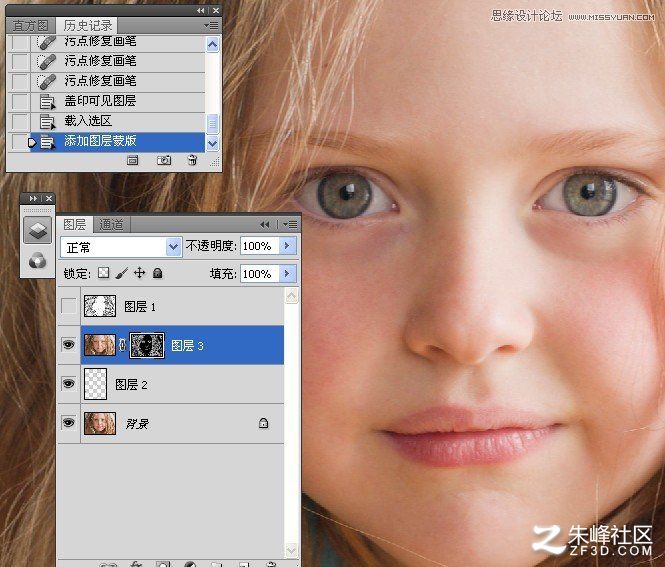Click the 图层 3 layer mask thumbnail

[x=147, y=345]
